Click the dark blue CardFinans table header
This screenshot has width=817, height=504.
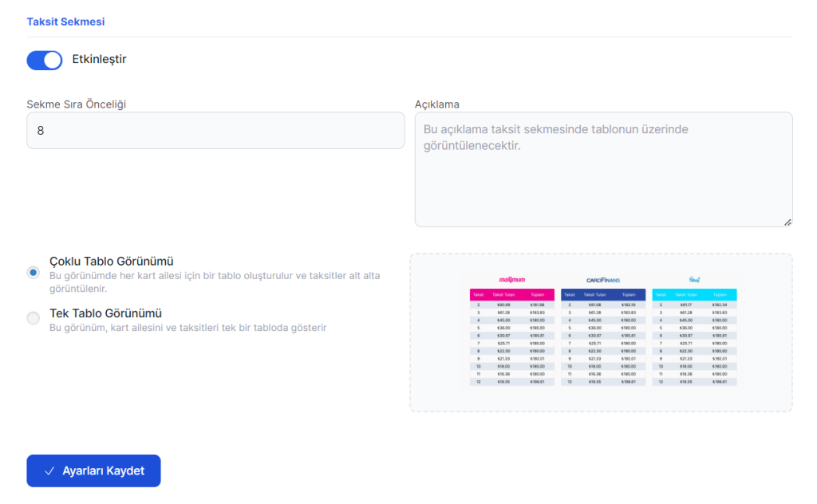coord(603,294)
